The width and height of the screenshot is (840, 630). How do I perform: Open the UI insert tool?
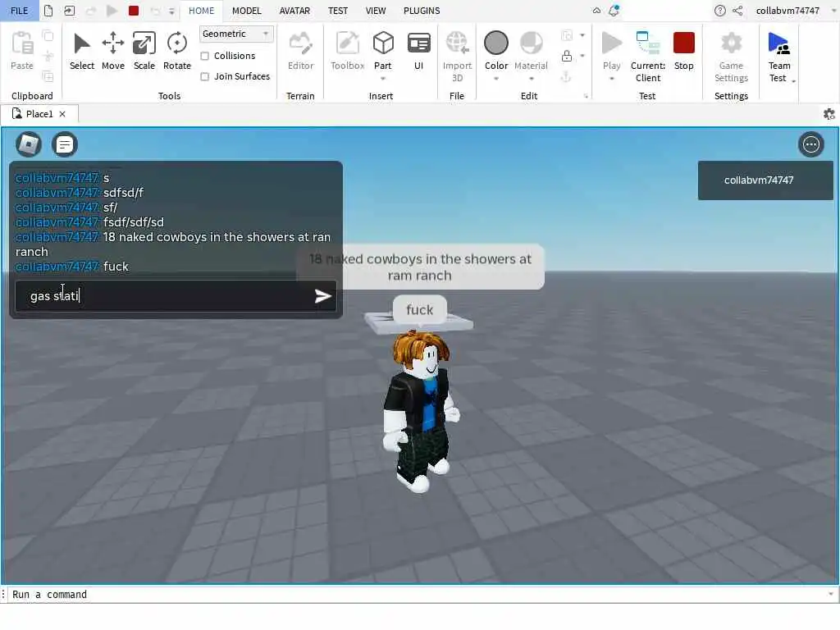[x=419, y=51]
